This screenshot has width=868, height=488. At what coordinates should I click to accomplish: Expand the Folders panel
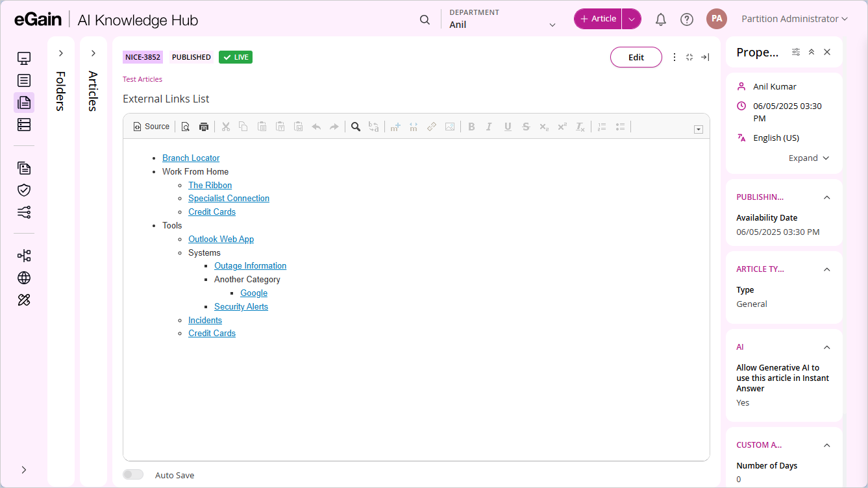[60, 54]
